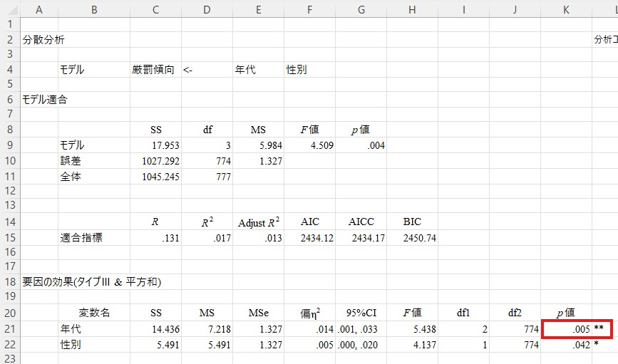Click row 9 header
Image resolution: width=618 pixels, height=364 pixels.
click(x=10, y=145)
